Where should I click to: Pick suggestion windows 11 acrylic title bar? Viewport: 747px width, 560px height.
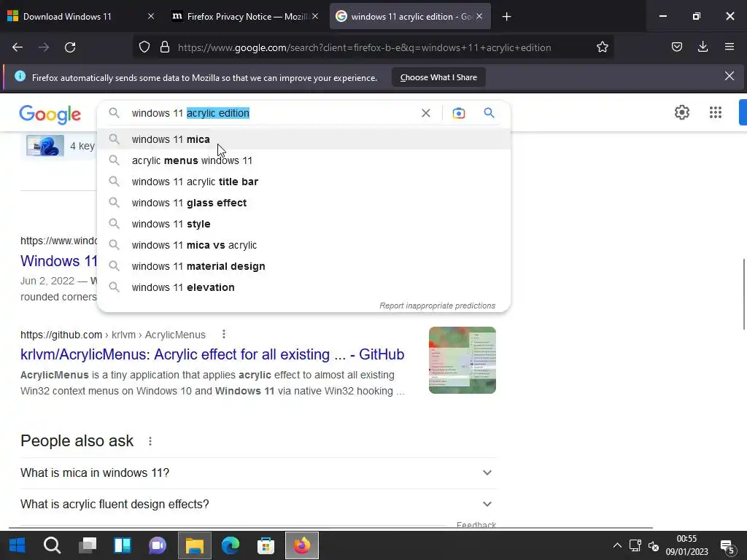303,182
